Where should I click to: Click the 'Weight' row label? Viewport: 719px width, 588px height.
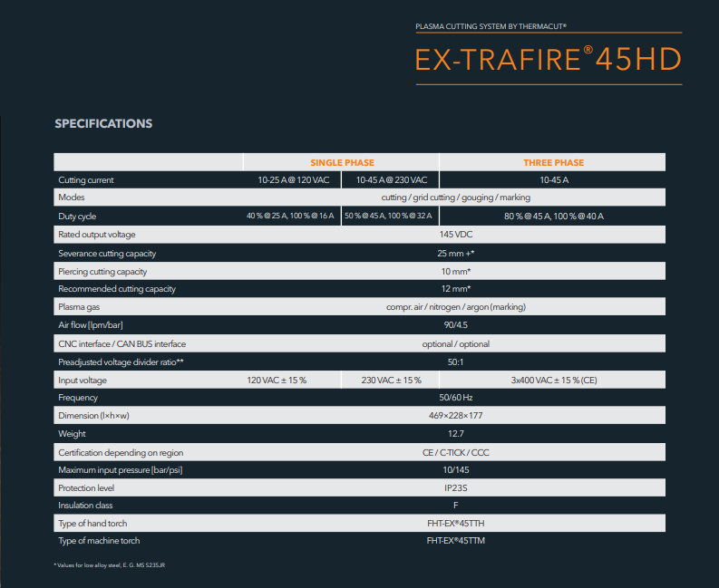pos(72,434)
